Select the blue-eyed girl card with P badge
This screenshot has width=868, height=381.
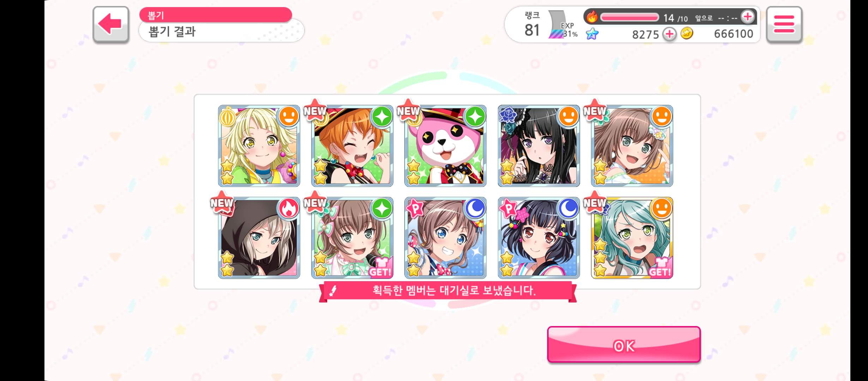[445, 238]
